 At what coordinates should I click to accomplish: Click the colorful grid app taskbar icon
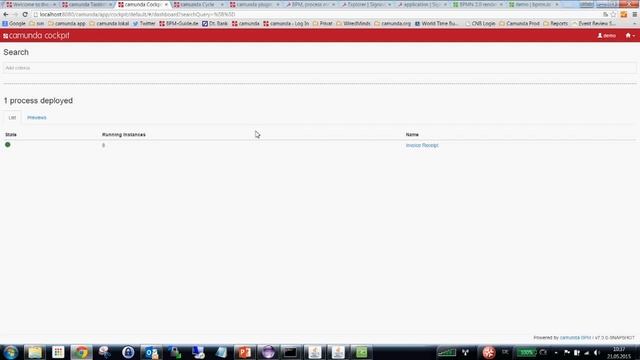[x=58, y=352]
